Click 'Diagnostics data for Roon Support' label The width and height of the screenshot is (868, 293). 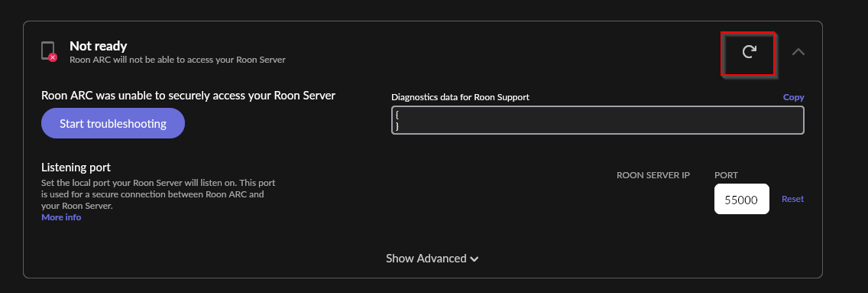pos(461,97)
